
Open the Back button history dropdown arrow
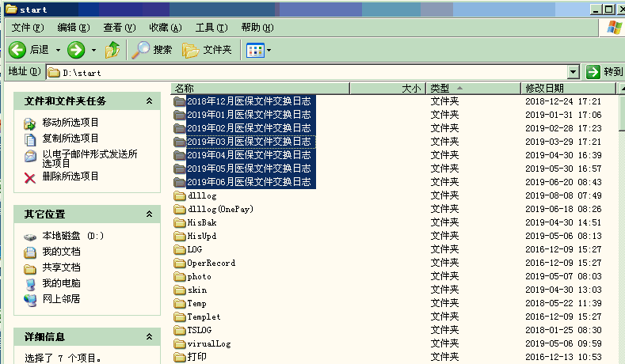(x=58, y=50)
